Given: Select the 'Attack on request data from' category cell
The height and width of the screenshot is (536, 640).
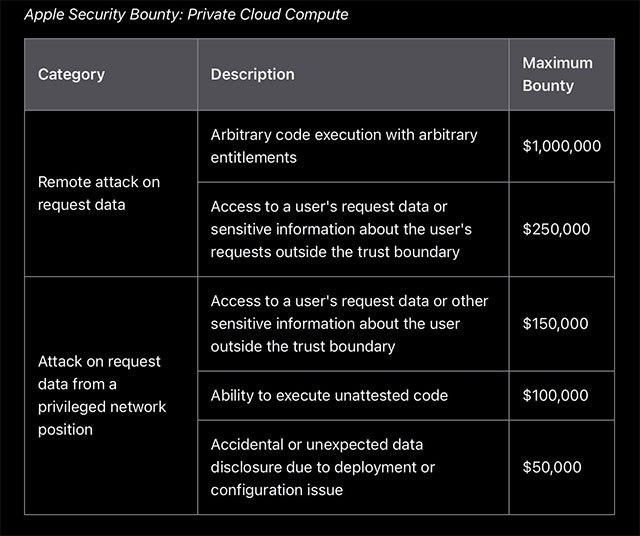Looking at the screenshot, I should click(x=102, y=395).
